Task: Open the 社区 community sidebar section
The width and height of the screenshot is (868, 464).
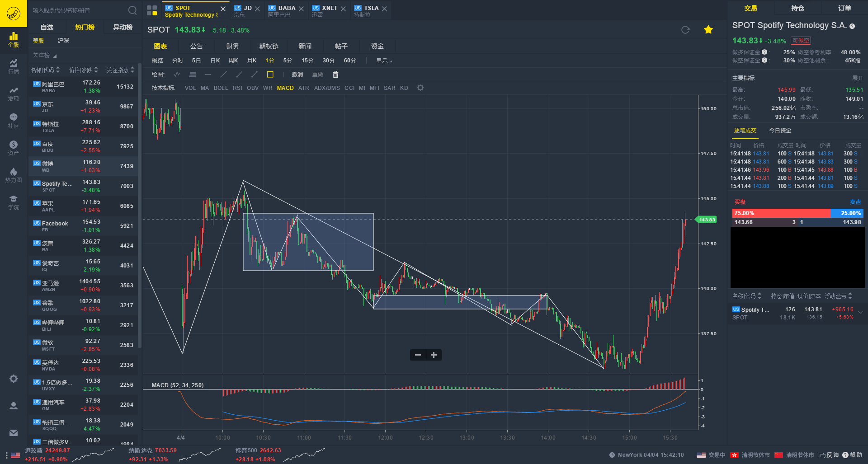Action: coord(14,121)
